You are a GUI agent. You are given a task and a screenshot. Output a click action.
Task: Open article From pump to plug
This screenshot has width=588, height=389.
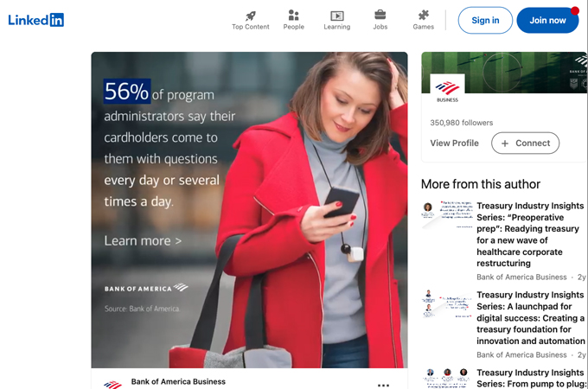pos(530,378)
